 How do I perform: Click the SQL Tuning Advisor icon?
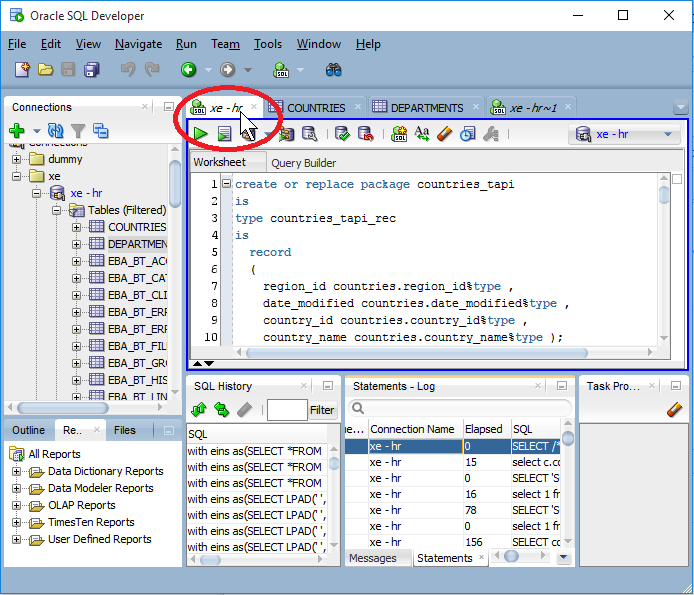[x=309, y=134]
